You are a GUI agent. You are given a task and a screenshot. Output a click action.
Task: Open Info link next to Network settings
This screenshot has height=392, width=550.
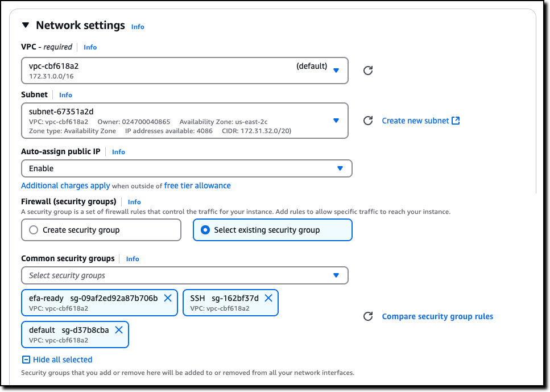(138, 27)
